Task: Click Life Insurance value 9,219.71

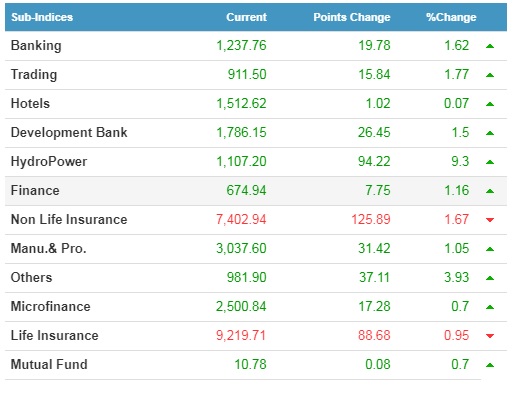Action: coord(241,335)
